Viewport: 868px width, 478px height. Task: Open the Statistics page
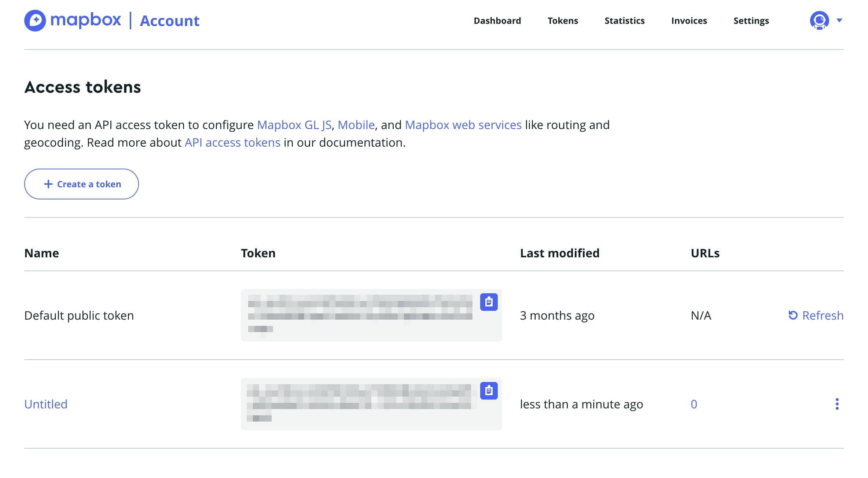click(624, 21)
